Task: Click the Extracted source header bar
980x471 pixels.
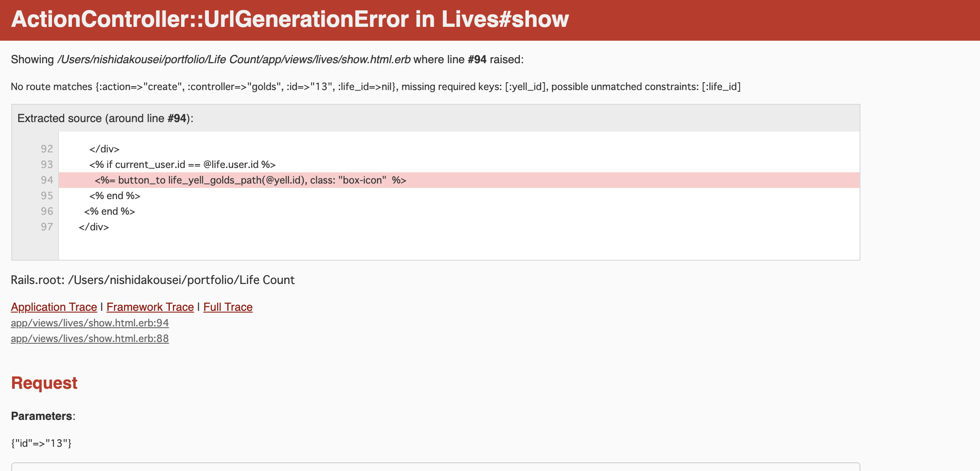Action: pos(105,118)
